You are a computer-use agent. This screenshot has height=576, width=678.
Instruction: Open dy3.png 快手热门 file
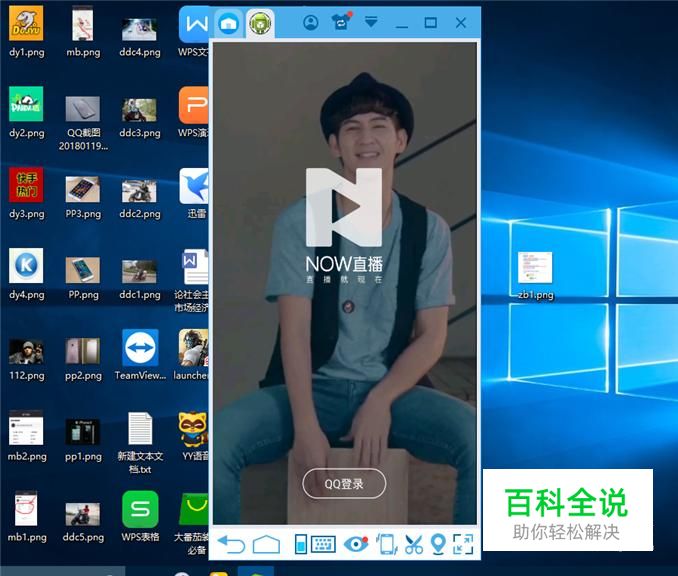click(x=26, y=193)
